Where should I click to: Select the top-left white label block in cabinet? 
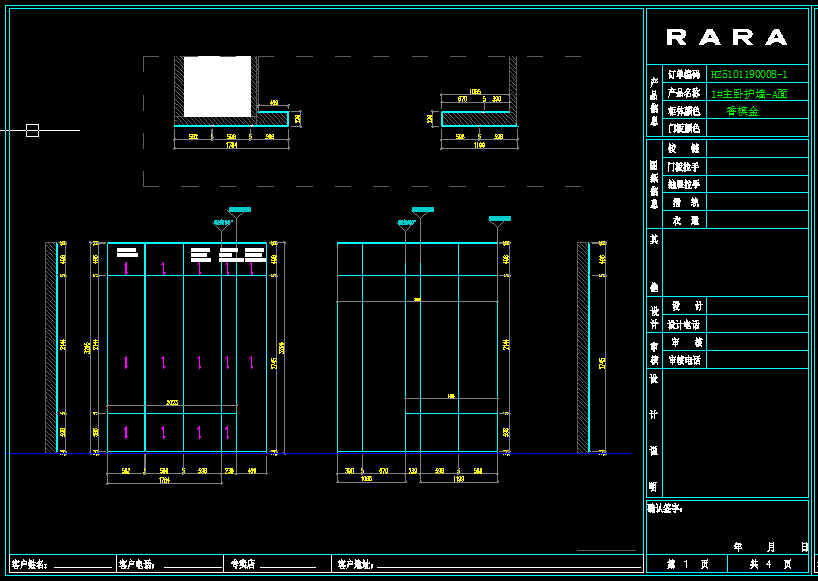(126, 253)
